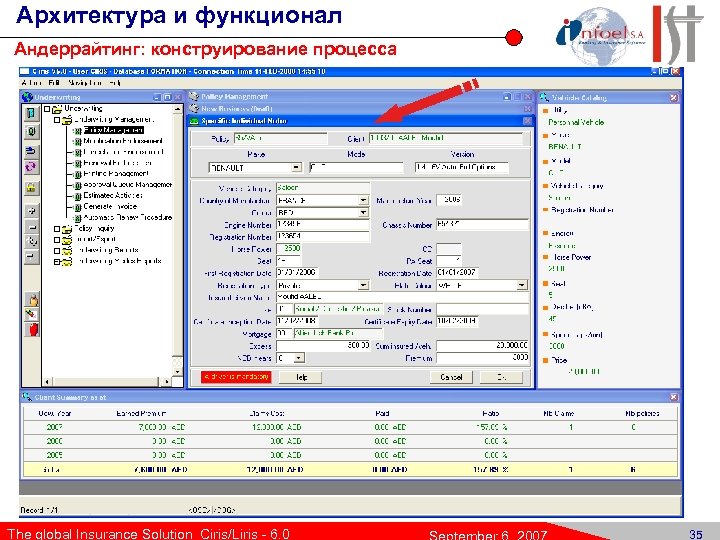Click the Estimated Activities node icon
This screenshot has width=720, height=540.
(x=78, y=196)
